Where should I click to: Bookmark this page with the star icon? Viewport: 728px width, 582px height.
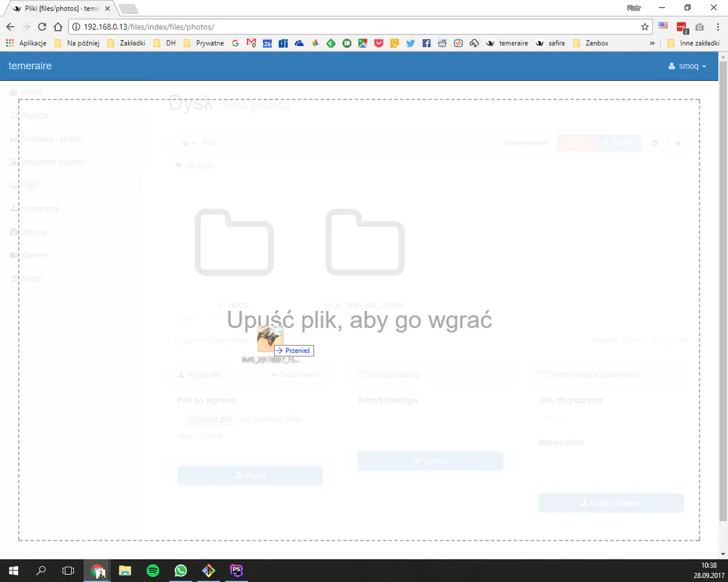[x=645, y=27]
